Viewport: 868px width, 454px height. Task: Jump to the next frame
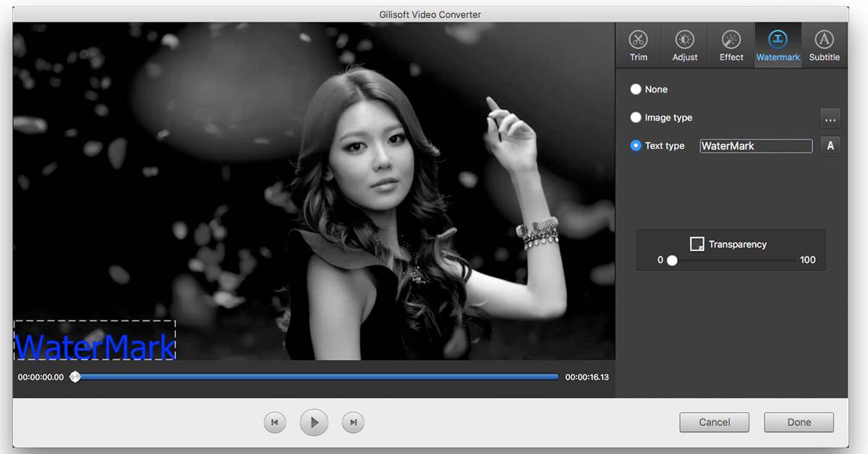click(352, 422)
